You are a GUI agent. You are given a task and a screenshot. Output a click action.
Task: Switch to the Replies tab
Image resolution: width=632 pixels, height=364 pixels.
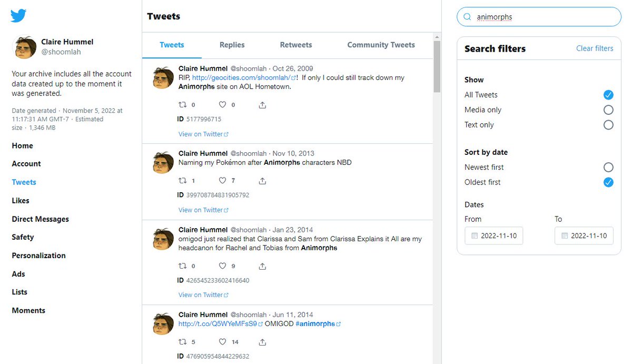pos(232,45)
